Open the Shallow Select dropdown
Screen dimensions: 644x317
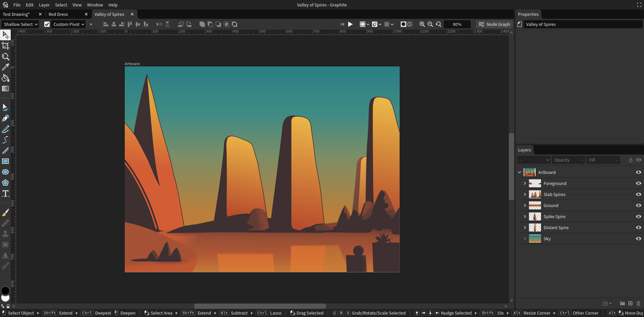click(x=20, y=24)
